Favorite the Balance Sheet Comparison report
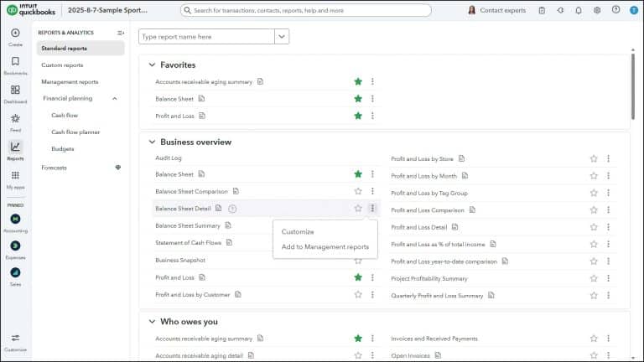The height and width of the screenshot is (362, 644). pyautogui.click(x=358, y=191)
